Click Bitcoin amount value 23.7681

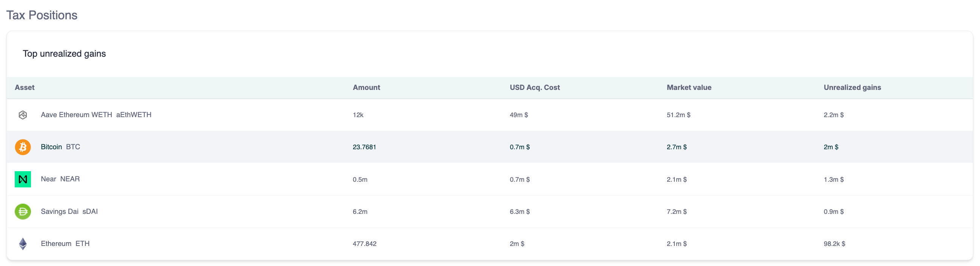click(x=364, y=147)
